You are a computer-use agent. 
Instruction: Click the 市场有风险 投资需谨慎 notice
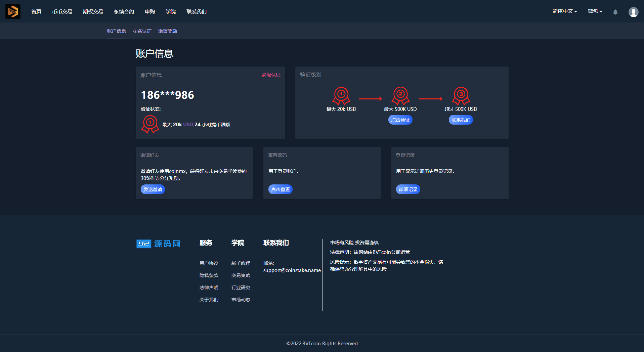coord(354,243)
